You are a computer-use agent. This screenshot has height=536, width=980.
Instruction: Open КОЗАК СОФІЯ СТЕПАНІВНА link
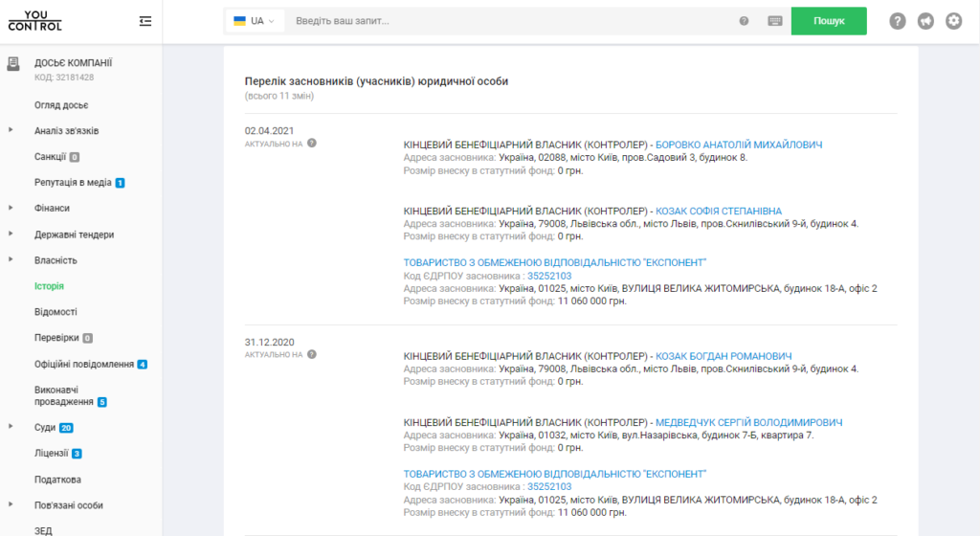click(x=719, y=212)
